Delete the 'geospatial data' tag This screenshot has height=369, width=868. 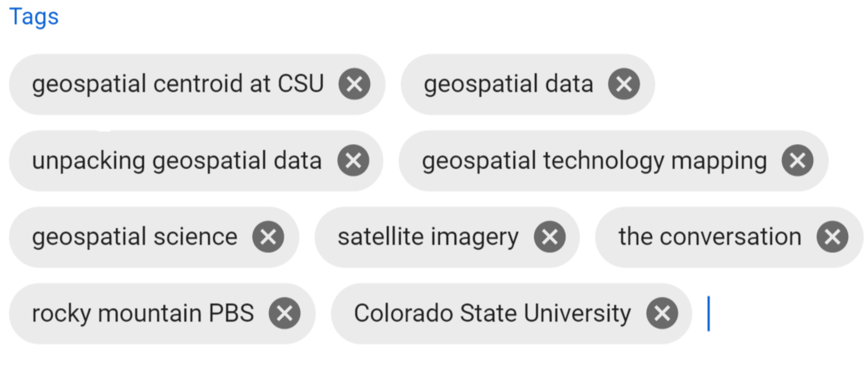pos(624,84)
